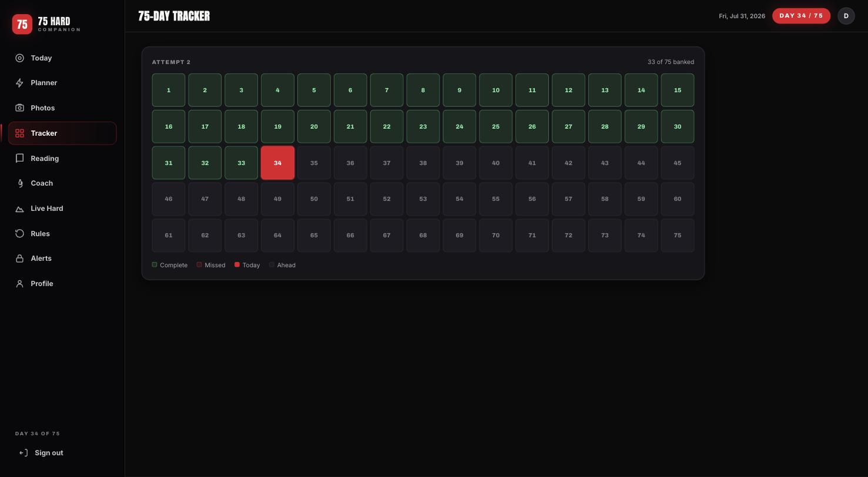Select completed day 8 tile
The height and width of the screenshot is (477, 868).
(423, 90)
